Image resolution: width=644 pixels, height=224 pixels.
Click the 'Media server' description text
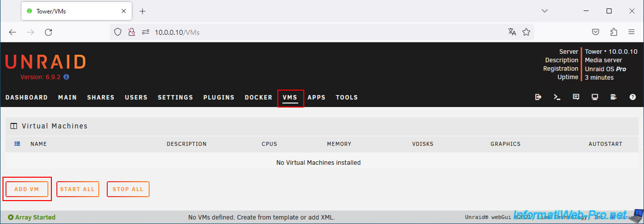pyautogui.click(x=604, y=60)
